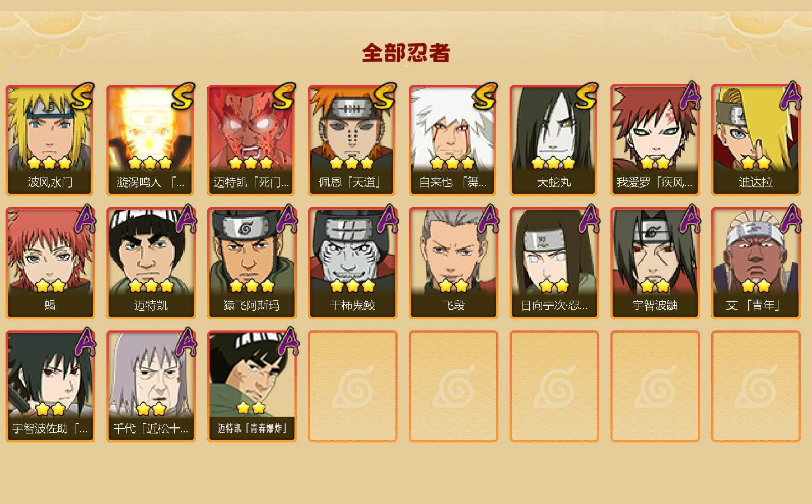The width and height of the screenshot is (812, 504).
Task: Select the 宇智波鼬 ninja card
Action: tap(655, 263)
